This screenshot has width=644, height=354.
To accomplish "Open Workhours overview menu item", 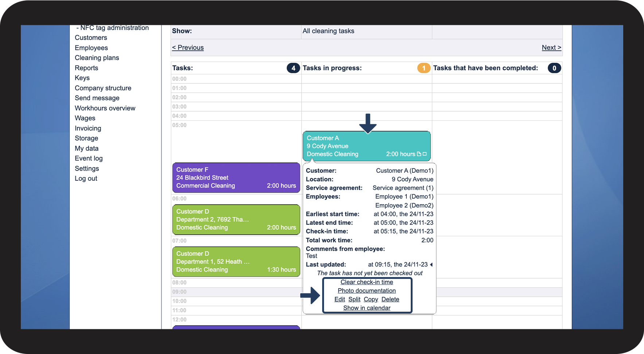I will pos(105,108).
